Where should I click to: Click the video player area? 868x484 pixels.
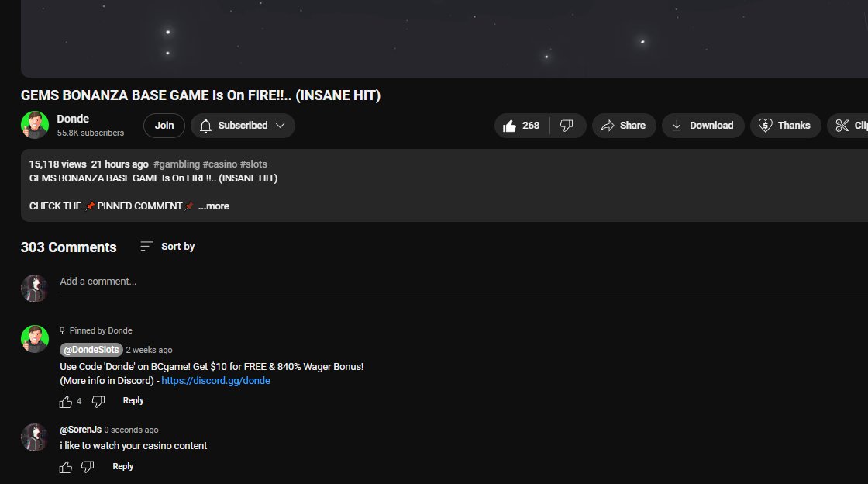[445, 38]
